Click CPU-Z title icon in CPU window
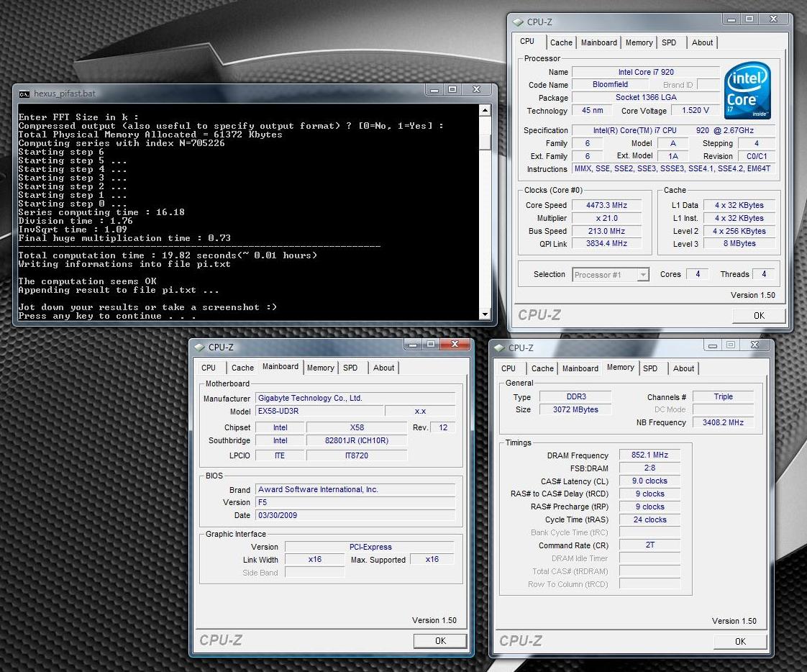Screen dimensions: 807x672 coord(519,22)
